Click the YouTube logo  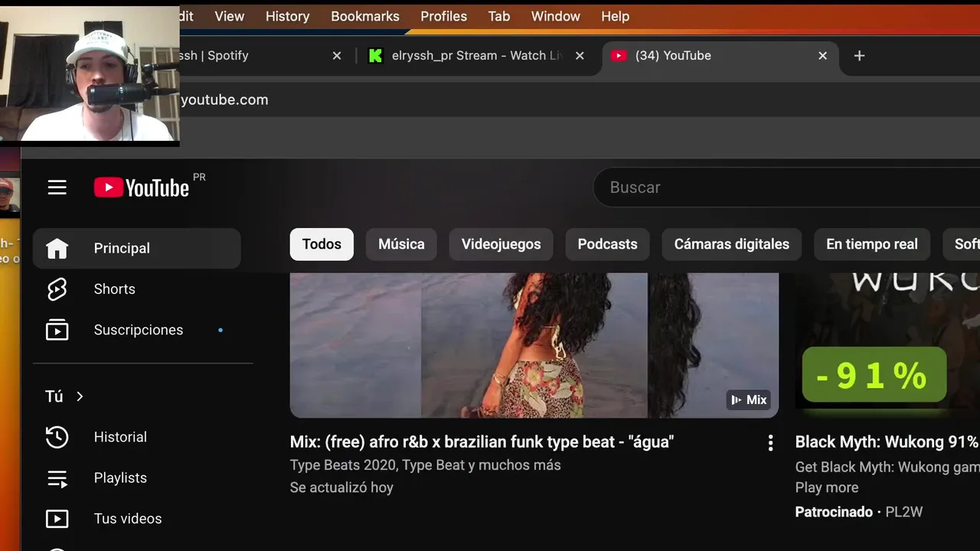pos(142,187)
